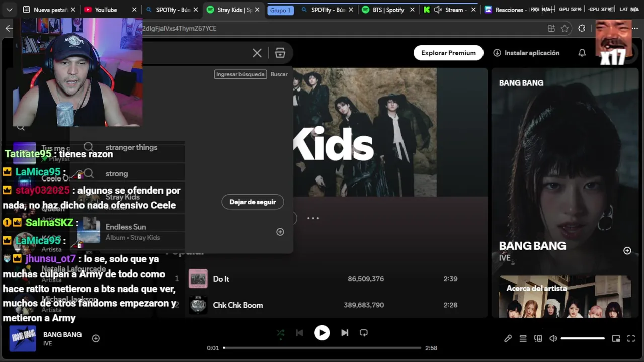Viewport: 644px width, 362px height.
Task: Open the Chk Chk Boom track cover art
Action: click(198, 305)
